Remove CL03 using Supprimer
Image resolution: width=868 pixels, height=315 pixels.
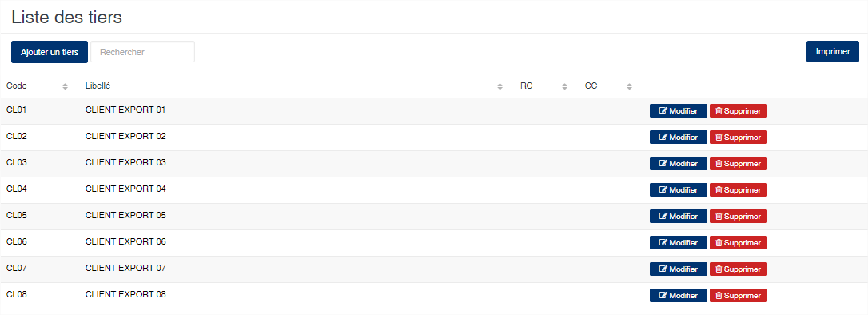pyautogui.click(x=738, y=164)
